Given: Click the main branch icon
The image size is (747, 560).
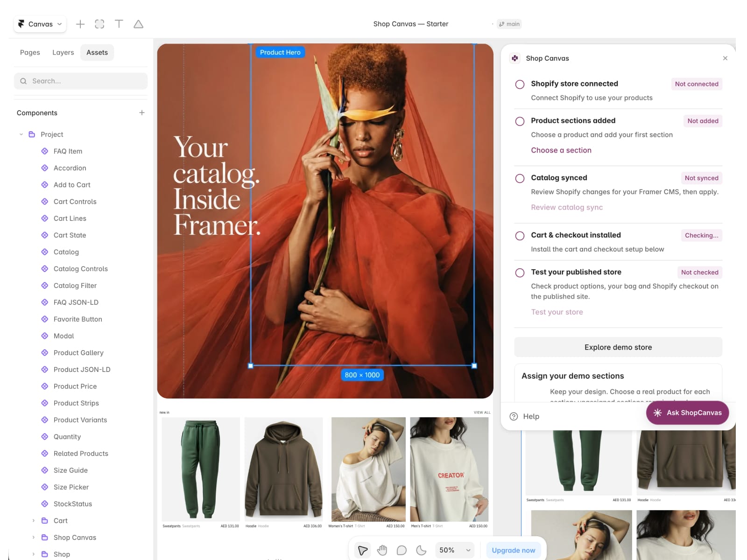Looking at the screenshot, I should point(501,24).
